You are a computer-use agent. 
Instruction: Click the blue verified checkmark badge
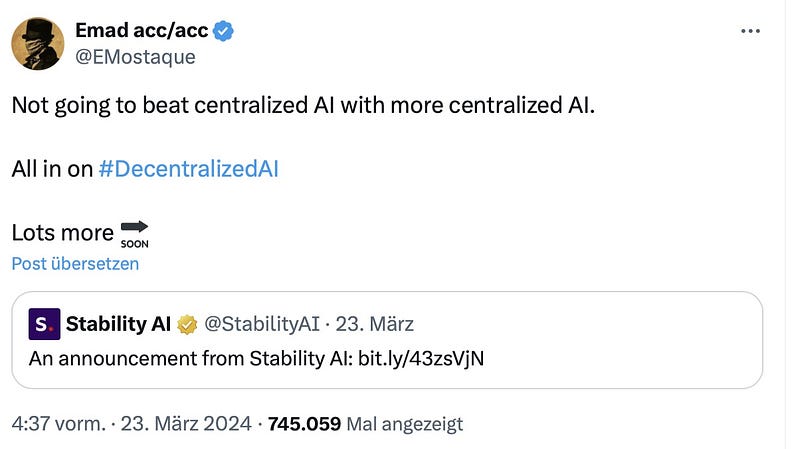[223, 31]
